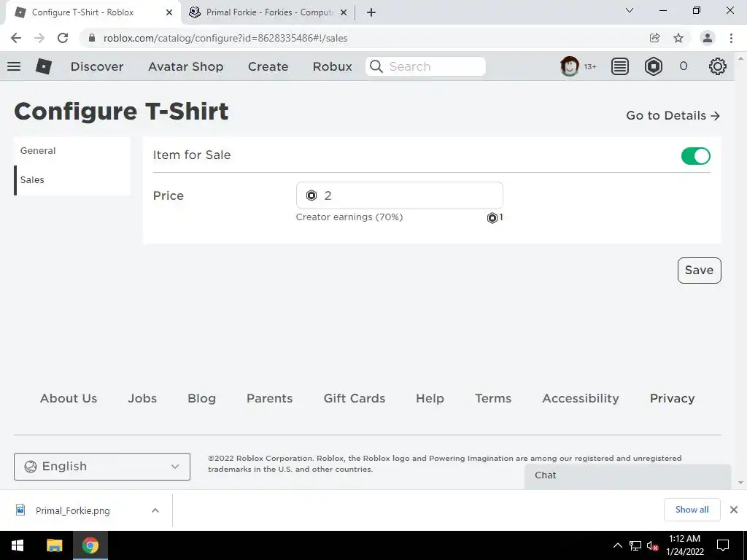
Task: Click the search magnifier icon
Action: point(376,66)
